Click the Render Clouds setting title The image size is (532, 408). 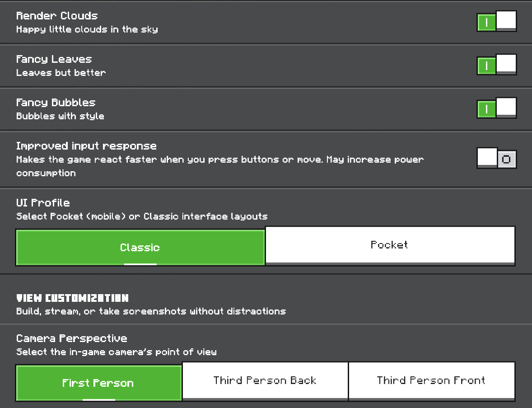coord(57,16)
